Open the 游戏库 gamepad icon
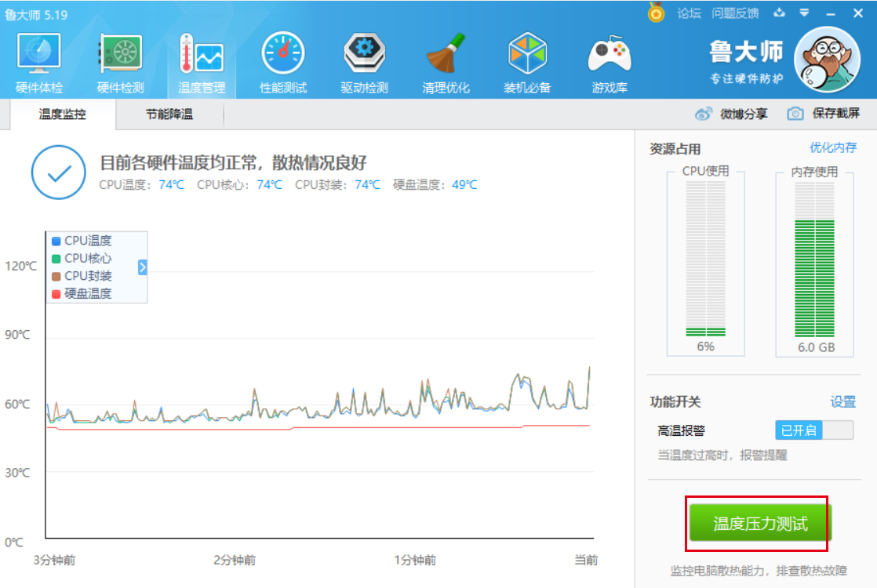The width and height of the screenshot is (877, 588). pyautogui.click(x=610, y=55)
